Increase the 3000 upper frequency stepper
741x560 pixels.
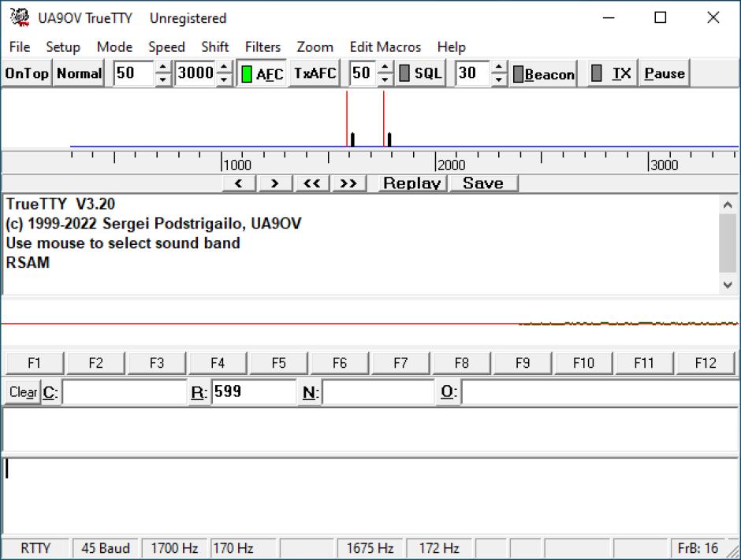(x=224, y=67)
